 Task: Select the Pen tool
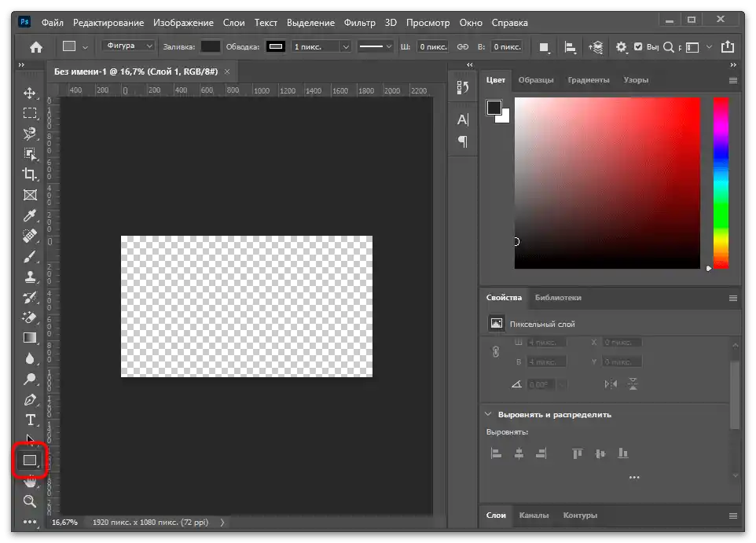click(x=30, y=400)
